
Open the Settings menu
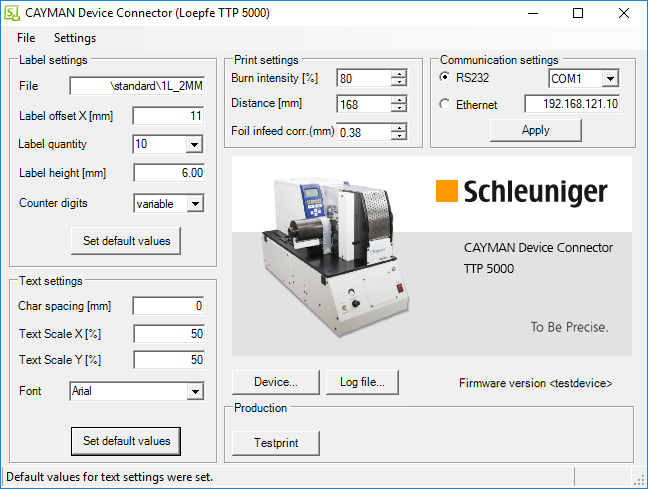75,38
